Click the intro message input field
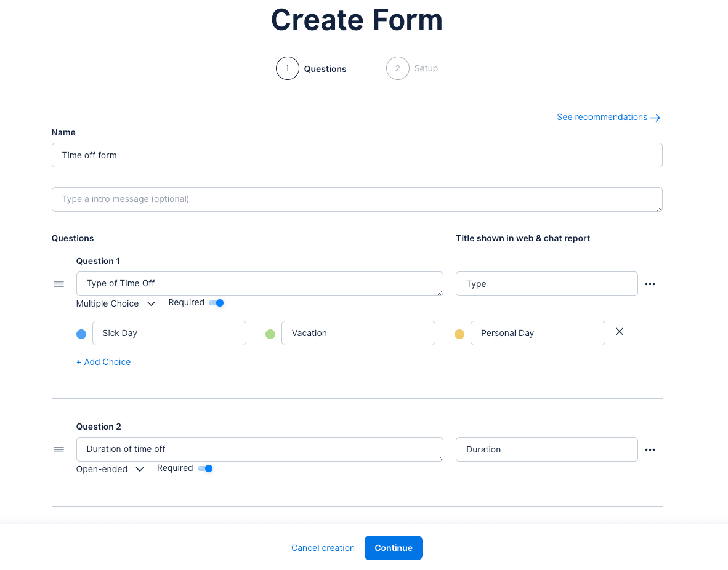 tap(357, 199)
